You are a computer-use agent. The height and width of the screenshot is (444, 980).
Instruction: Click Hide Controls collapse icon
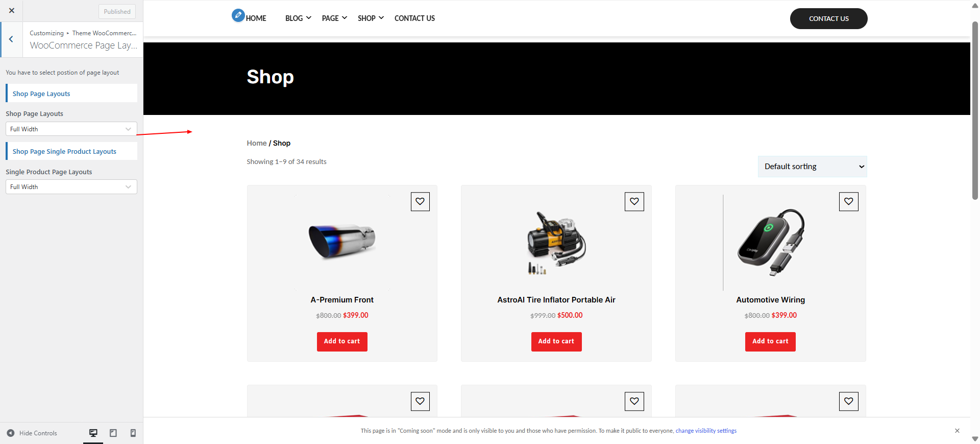pos(11,433)
